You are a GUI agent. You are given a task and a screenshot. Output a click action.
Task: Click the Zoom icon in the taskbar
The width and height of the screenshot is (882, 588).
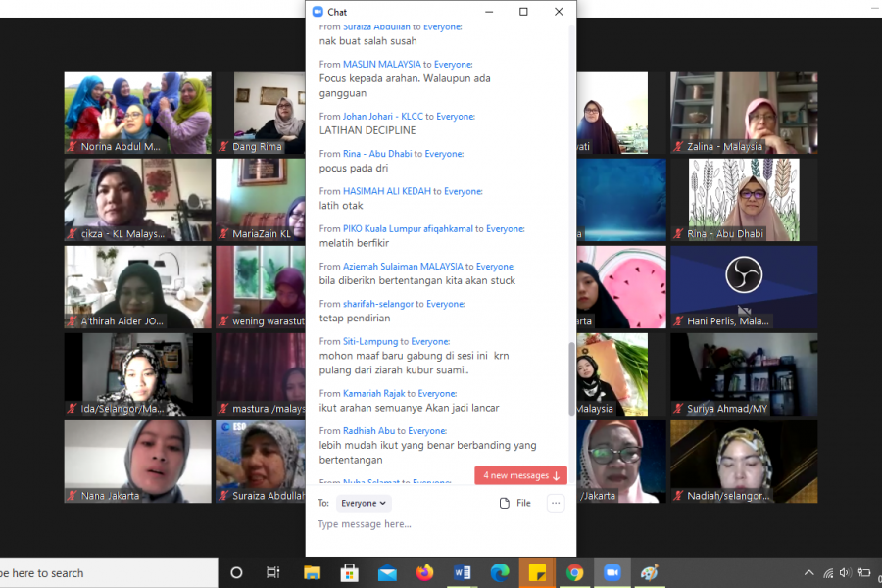pyautogui.click(x=612, y=573)
